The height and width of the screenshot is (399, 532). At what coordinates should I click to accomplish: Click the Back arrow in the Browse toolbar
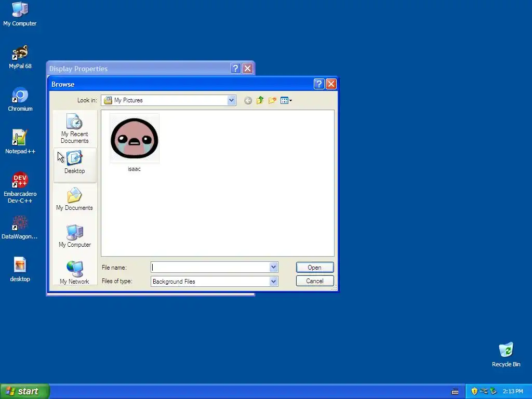(248, 100)
